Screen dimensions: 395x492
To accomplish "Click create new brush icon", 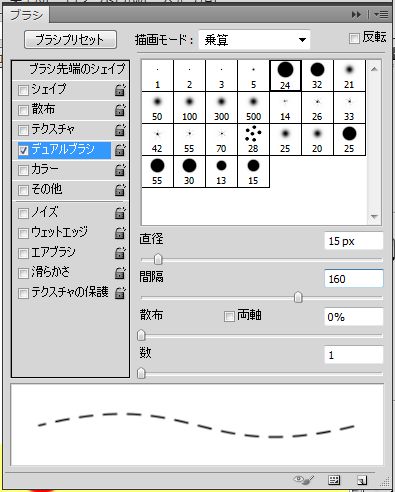I will coord(362,480).
